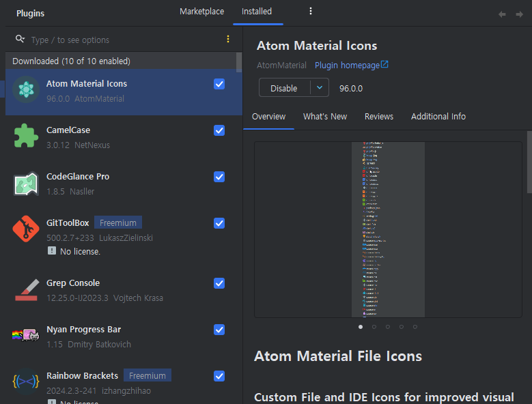Click the Disable button
Screen dimensions: 532x404
284,88
